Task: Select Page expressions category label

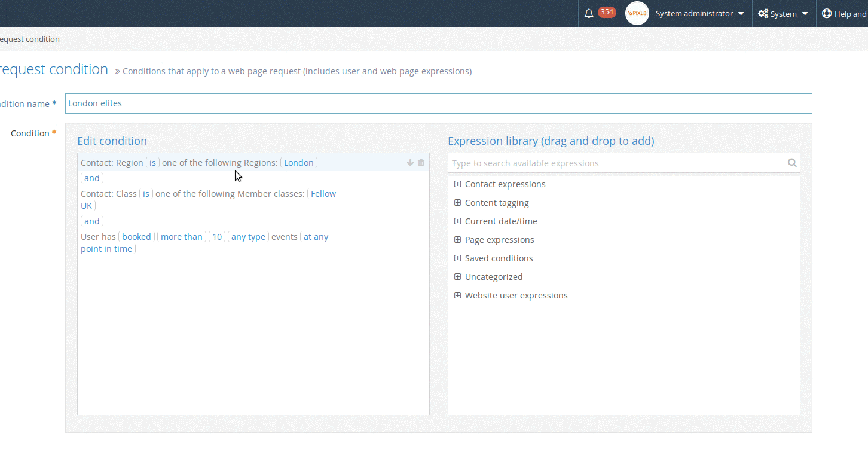Action: point(500,240)
